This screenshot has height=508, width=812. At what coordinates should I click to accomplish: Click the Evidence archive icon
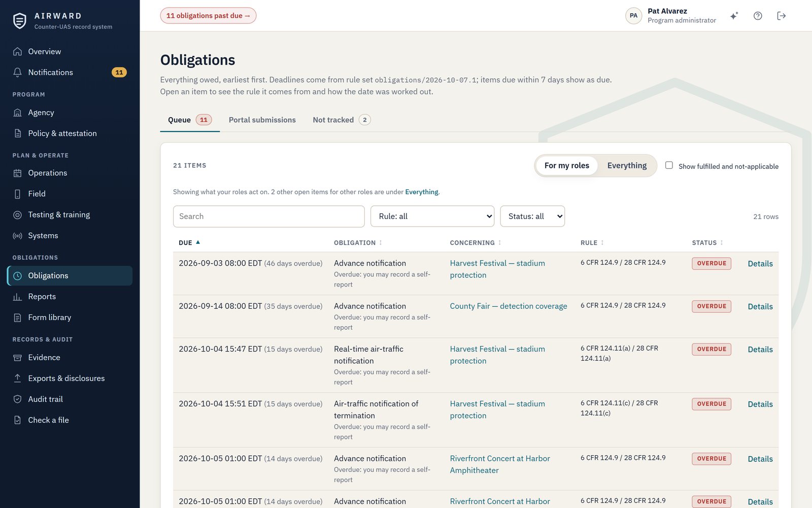coord(17,357)
